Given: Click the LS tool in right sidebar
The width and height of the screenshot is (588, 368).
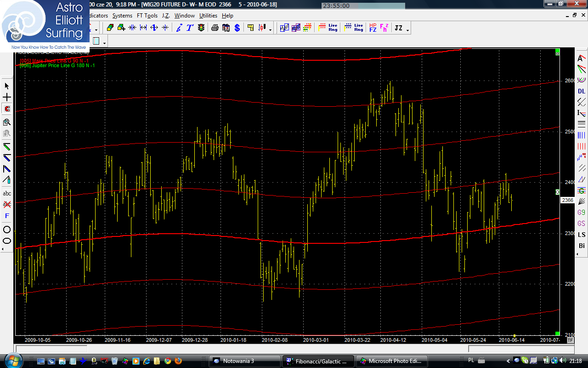Looking at the screenshot, I should click(x=582, y=235).
